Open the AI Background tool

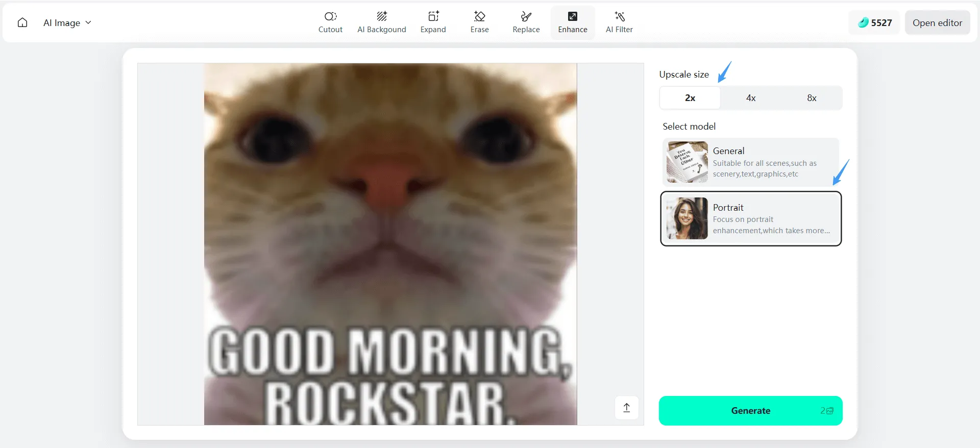pos(381,22)
